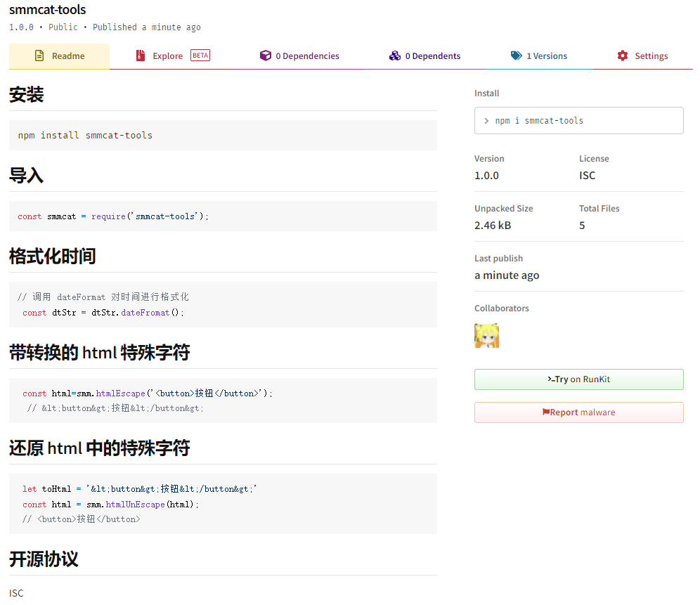Click the smm.htmlUnEscape(html) code line
Image resolution: width=700 pixels, height=605 pixels.
tap(111, 505)
